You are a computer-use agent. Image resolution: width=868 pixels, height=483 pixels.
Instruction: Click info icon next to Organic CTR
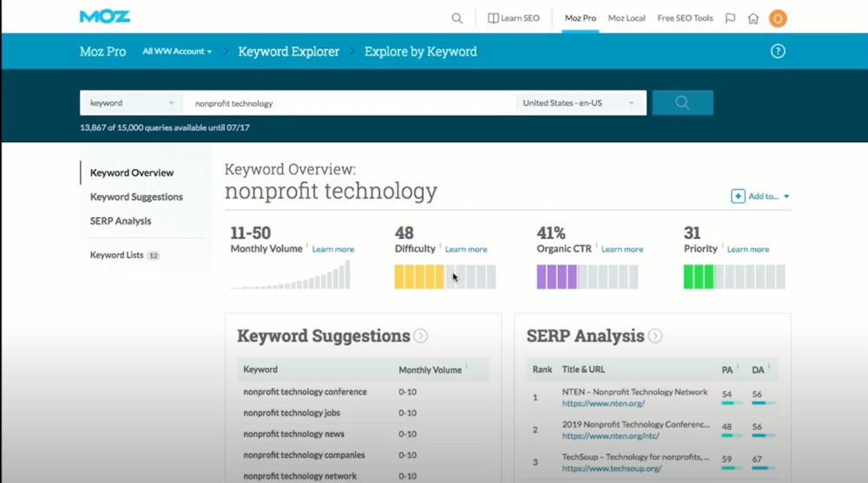[x=596, y=245]
